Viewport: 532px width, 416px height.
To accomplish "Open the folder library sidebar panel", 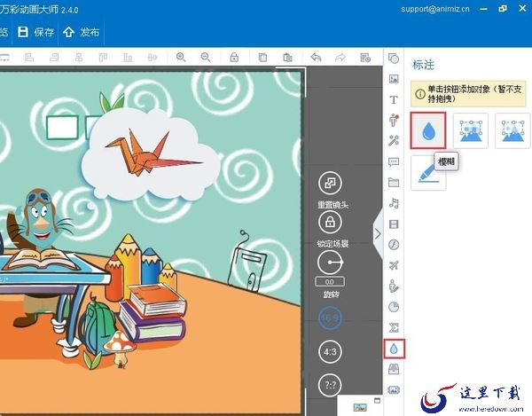I will click(394, 183).
